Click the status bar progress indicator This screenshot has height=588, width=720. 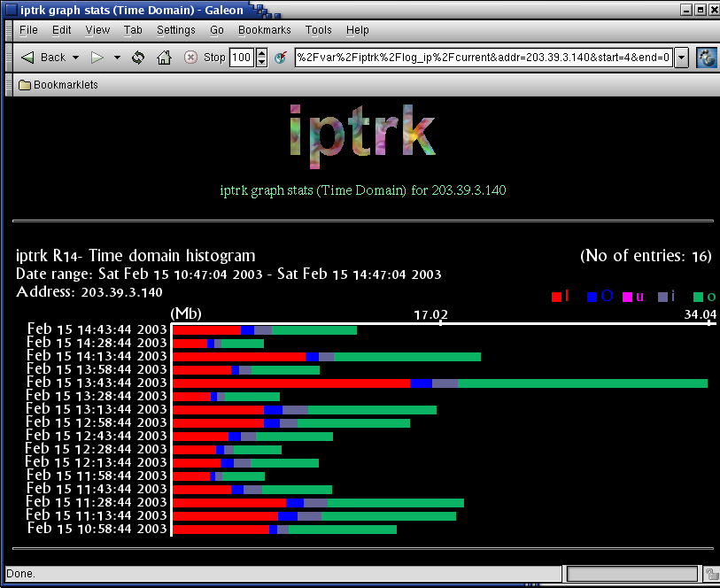(x=631, y=574)
